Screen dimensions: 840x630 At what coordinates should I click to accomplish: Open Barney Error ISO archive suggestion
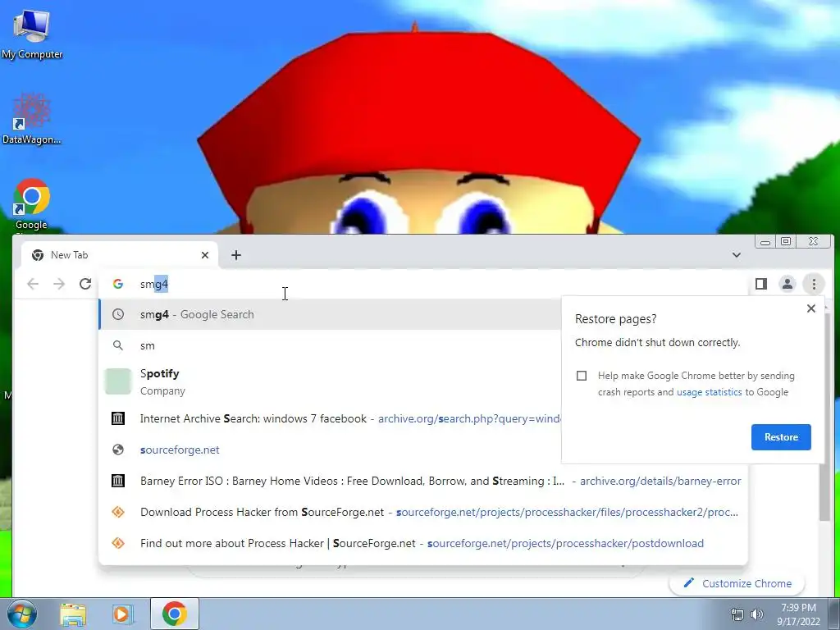coord(423,481)
